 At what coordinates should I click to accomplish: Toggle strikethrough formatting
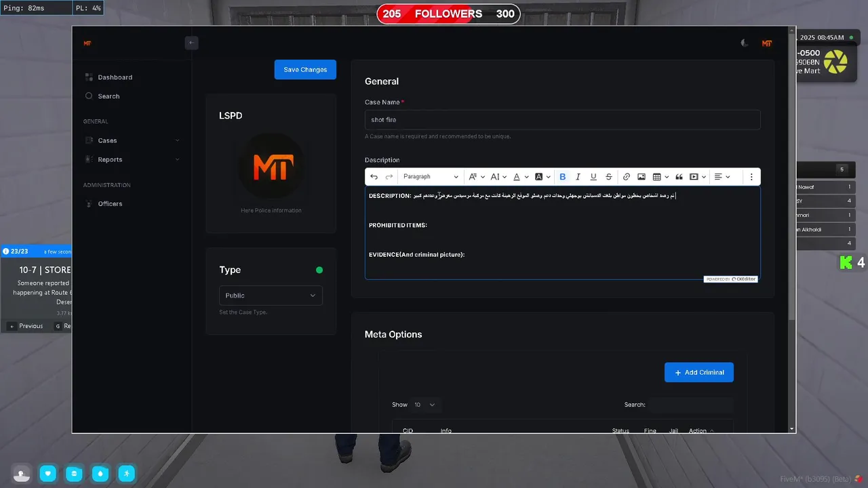pyautogui.click(x=609, y=177)
